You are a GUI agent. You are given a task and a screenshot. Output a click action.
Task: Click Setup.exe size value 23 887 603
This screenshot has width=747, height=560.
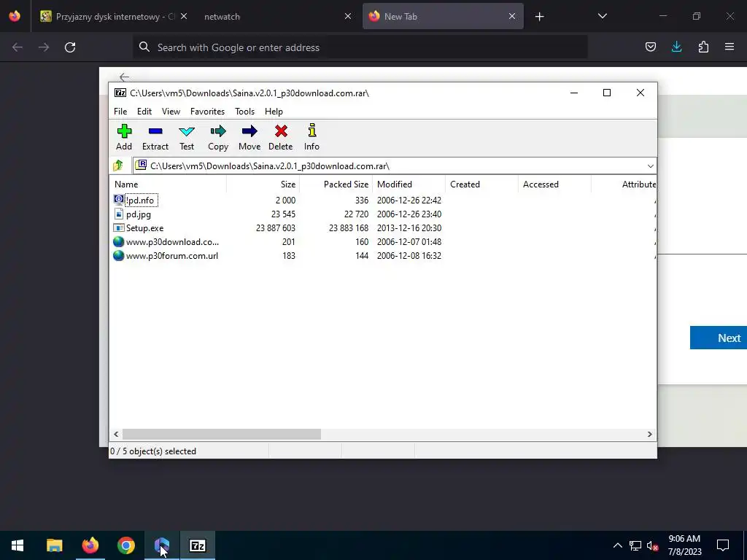coord(276,228)
